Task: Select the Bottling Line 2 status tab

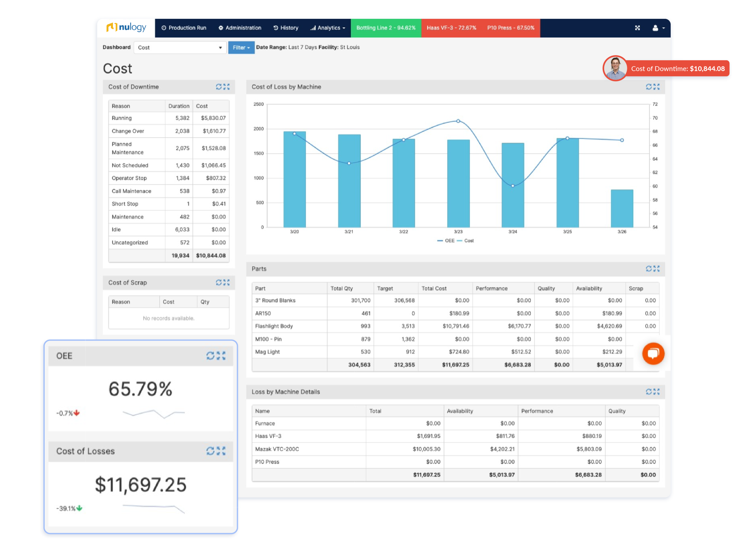Action: click(386, 28)
